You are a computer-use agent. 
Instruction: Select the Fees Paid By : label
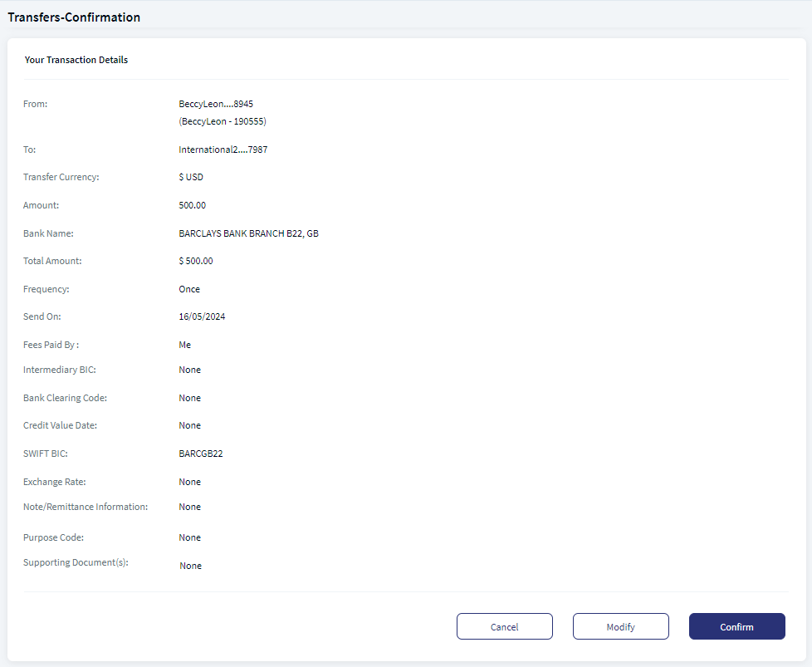pyautogui.click(x=51, y=345)
